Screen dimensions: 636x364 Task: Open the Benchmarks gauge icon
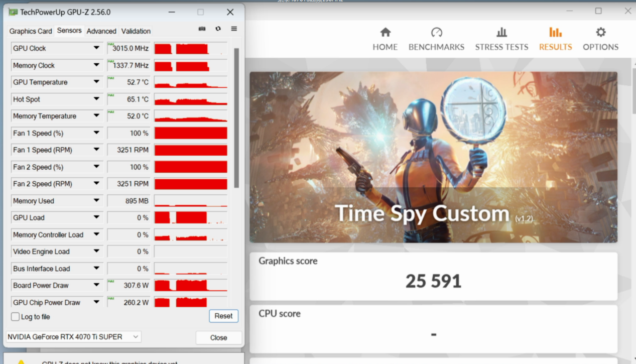pyautogui.click(x=436, y=33)
